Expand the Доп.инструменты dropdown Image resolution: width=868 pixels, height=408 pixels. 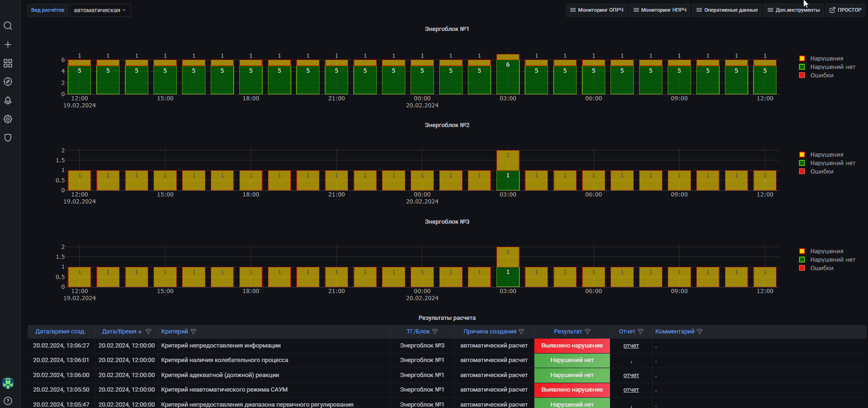(793, 10)
